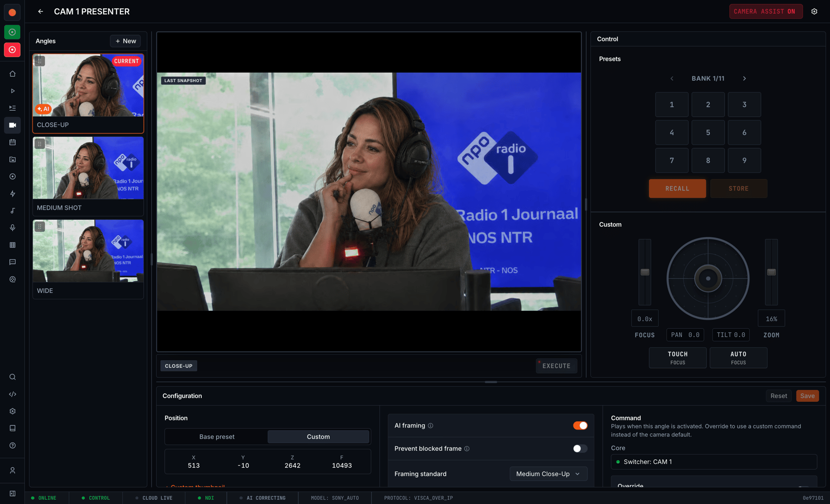
Task: Click the orange circle logo in the sidebar
Action: tap(12, 13)
